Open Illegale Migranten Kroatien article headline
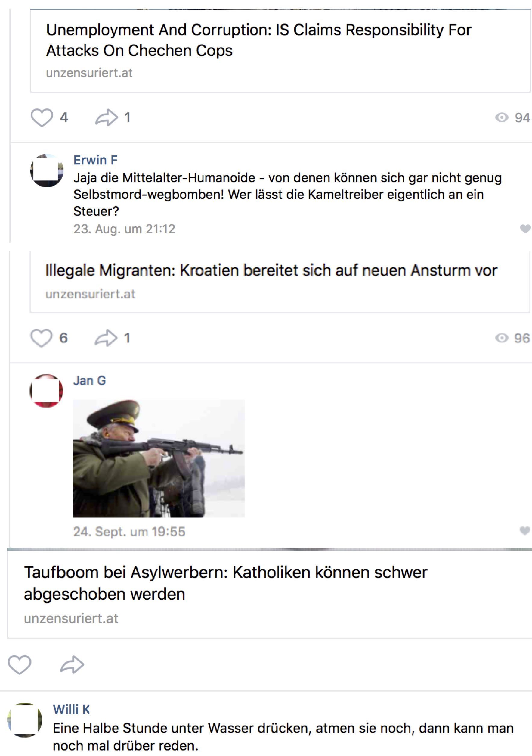532x756 pixels. [x=271, y=270]
